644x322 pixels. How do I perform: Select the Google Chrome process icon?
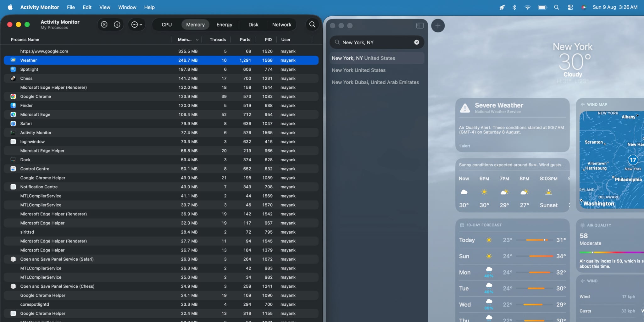point(13,97)
